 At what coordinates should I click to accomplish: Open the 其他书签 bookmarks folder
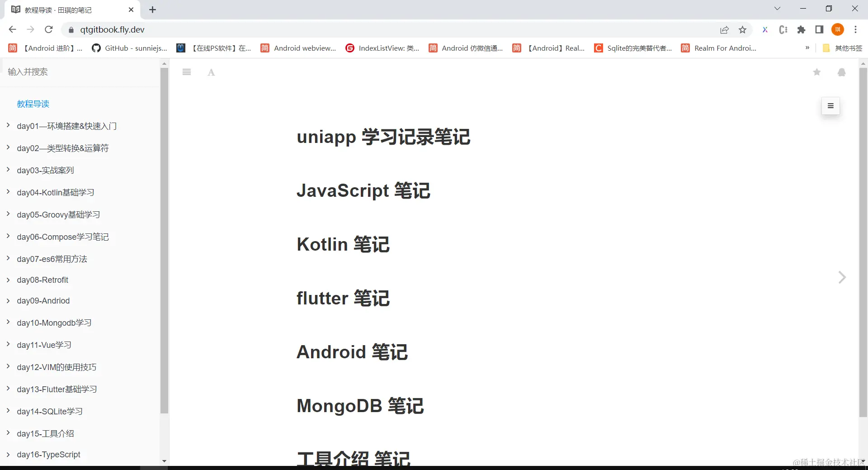[843, 48]
